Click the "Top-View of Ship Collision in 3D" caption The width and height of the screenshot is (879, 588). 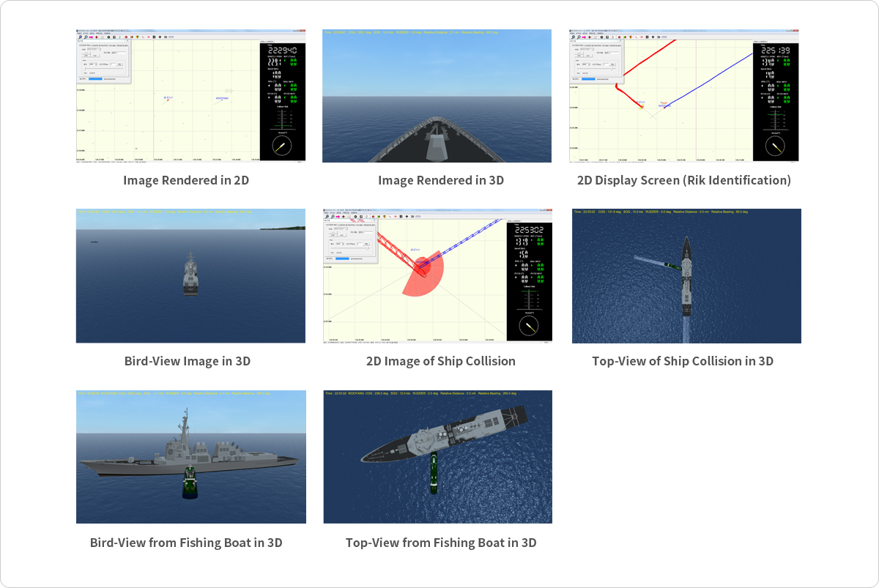tap(683, 361)
